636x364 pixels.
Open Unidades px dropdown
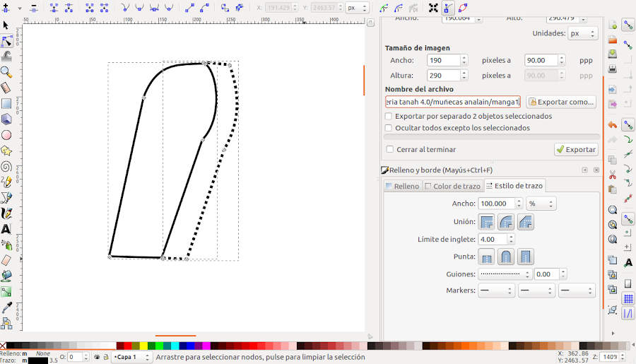[x=582, y=33]
